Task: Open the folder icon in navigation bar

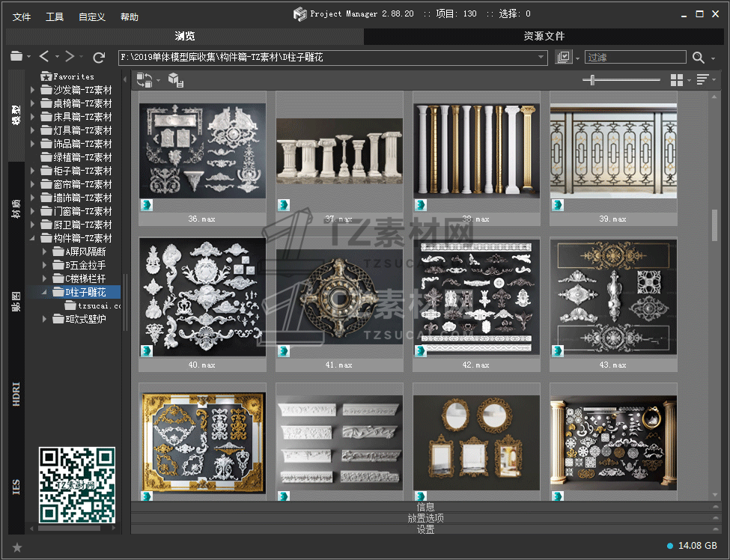Action: (x=16, y=57)
